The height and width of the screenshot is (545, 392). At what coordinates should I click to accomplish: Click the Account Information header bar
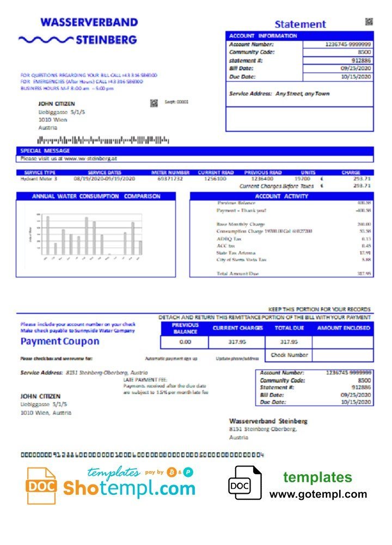[x=299, y=36]
